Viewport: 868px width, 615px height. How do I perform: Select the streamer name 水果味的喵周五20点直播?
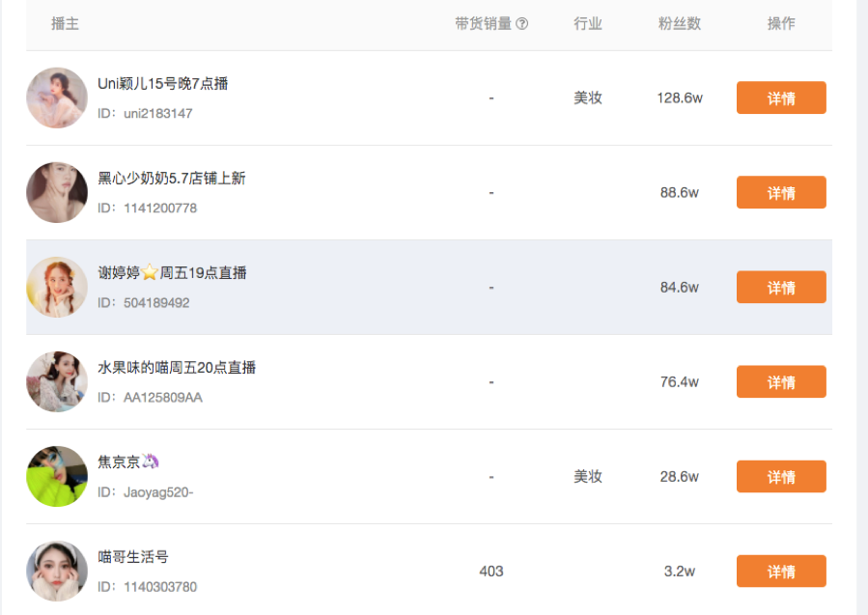(177, 368)
